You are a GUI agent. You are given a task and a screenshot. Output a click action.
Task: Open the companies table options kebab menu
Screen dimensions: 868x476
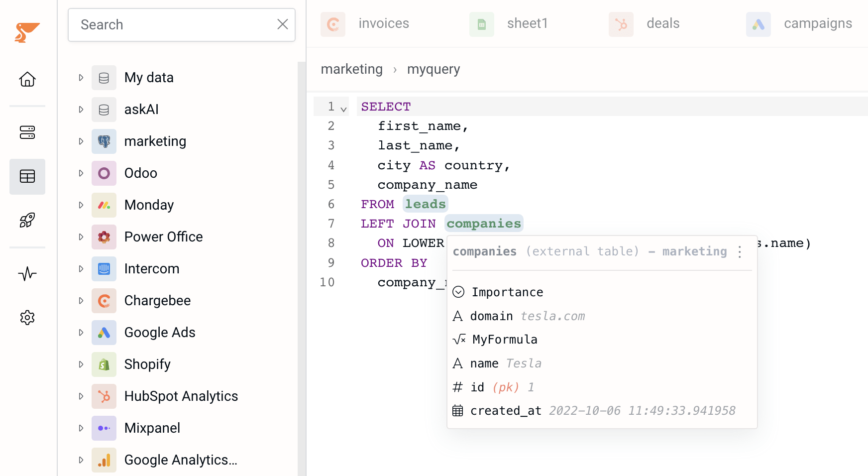pos(740,252)
